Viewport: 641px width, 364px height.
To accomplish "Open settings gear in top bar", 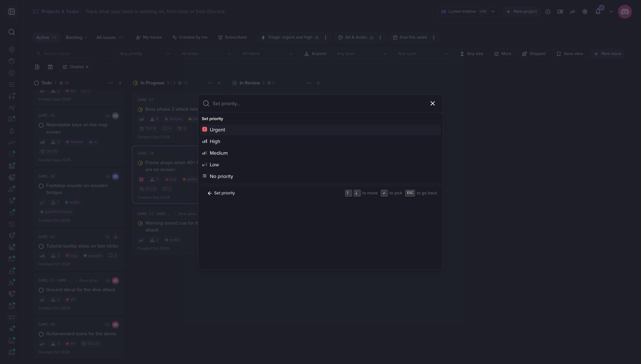I will (x=585, y=11).
